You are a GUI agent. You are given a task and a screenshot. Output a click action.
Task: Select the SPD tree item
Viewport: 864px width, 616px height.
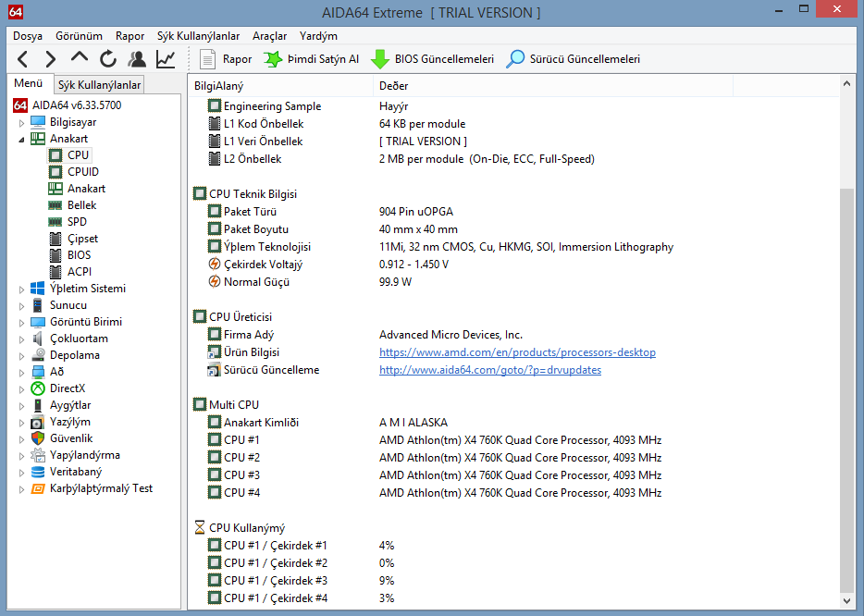tap(77, 221)
